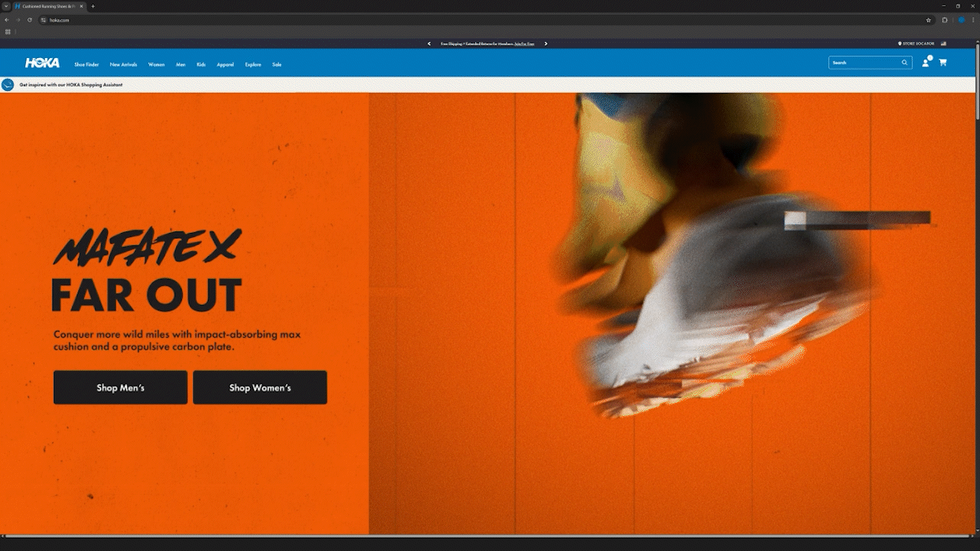Open the HOKA Shopping Assistant icon
This screenshot has width=980, height=551.
click(8, 85)
